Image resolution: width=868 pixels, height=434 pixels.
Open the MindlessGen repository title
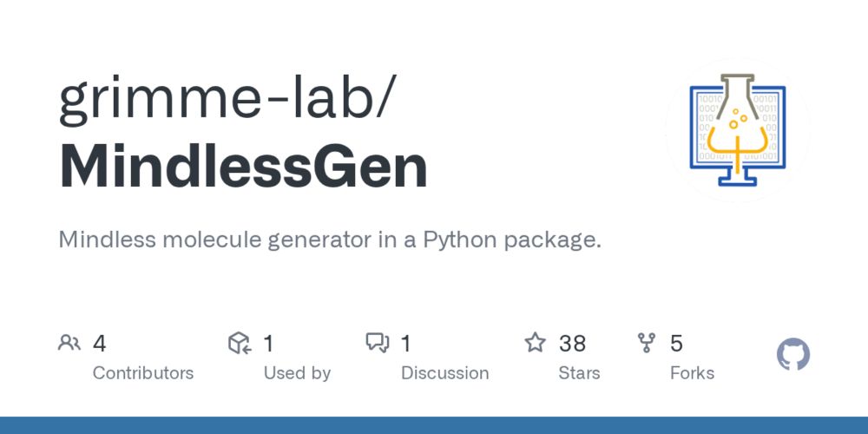click(x=243, y=168)
